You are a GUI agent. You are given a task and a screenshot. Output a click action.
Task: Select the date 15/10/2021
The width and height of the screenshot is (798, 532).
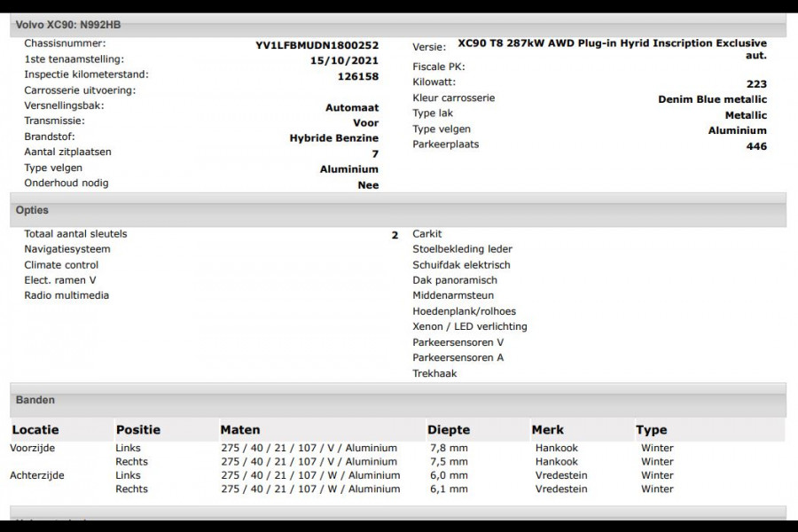pyautogui.click(x=344, y=61)
